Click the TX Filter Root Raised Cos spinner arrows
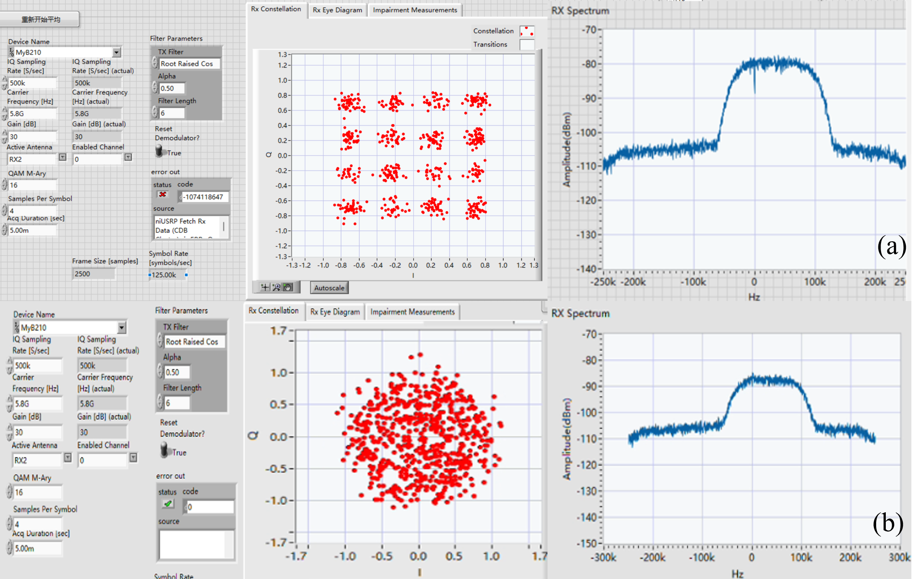The width and height of the screenshot is (924, 579). [155, 62]
